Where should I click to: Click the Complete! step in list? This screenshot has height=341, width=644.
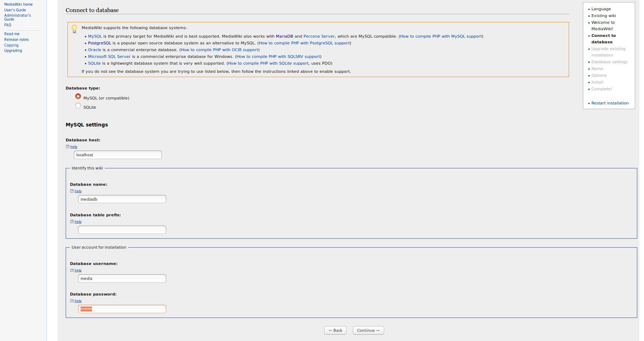[602, 89]
